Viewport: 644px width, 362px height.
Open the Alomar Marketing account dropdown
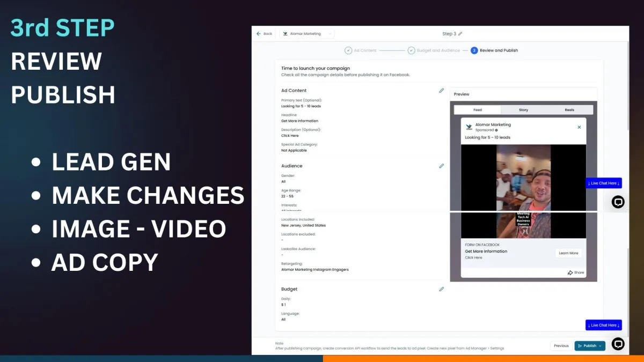307,34
